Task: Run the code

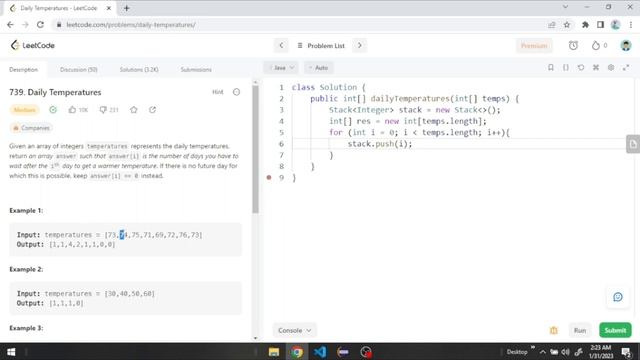Action: 580,330
